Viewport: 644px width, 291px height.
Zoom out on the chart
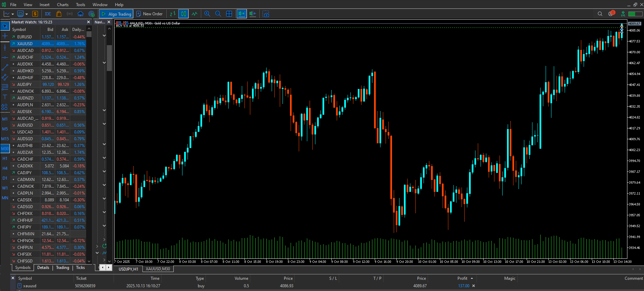[x=218, y=14]
